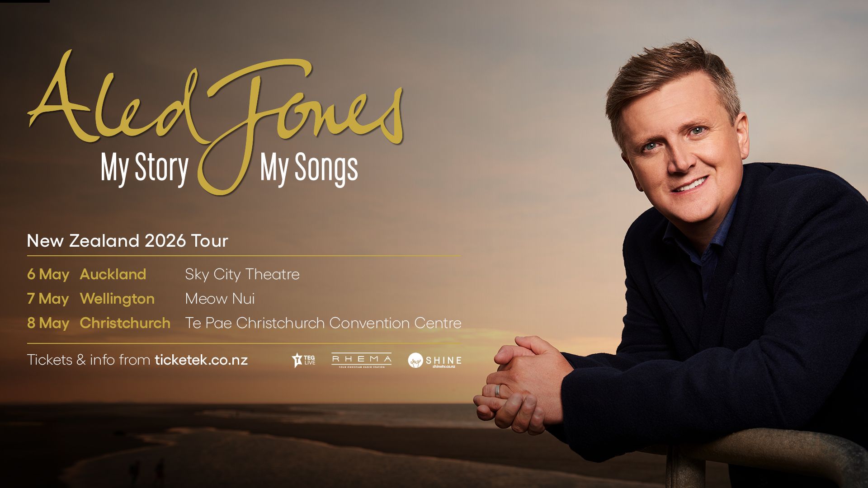
Task: Select the 8 May date
Action: (48, 323)
